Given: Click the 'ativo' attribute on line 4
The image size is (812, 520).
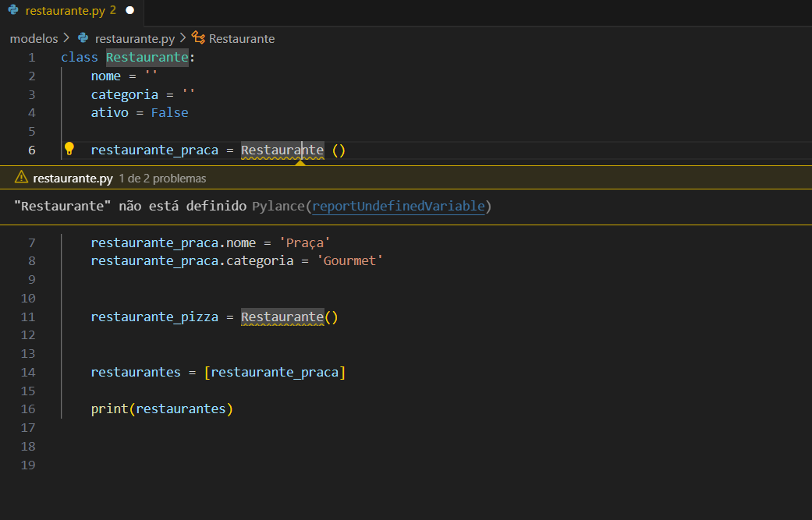Looking at the screenshot, I should 109,113.
